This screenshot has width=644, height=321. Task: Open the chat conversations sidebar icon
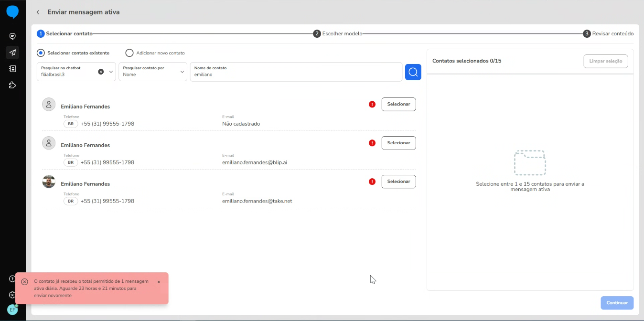[12, 36]
